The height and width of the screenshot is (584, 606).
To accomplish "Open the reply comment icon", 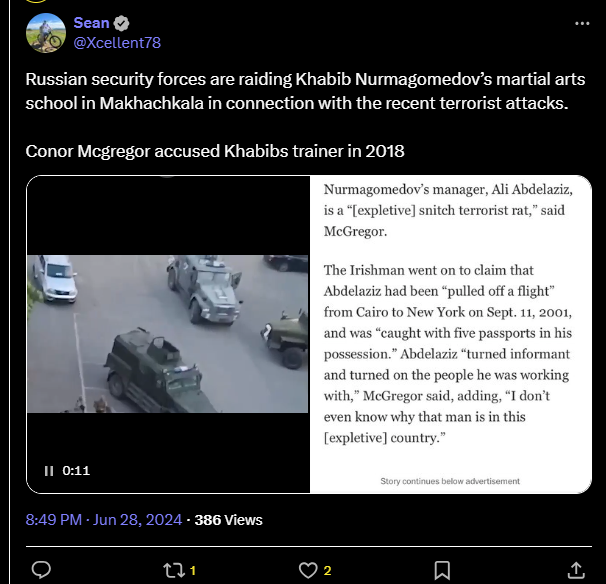I will pyautogui.click(x=41, y=570).
